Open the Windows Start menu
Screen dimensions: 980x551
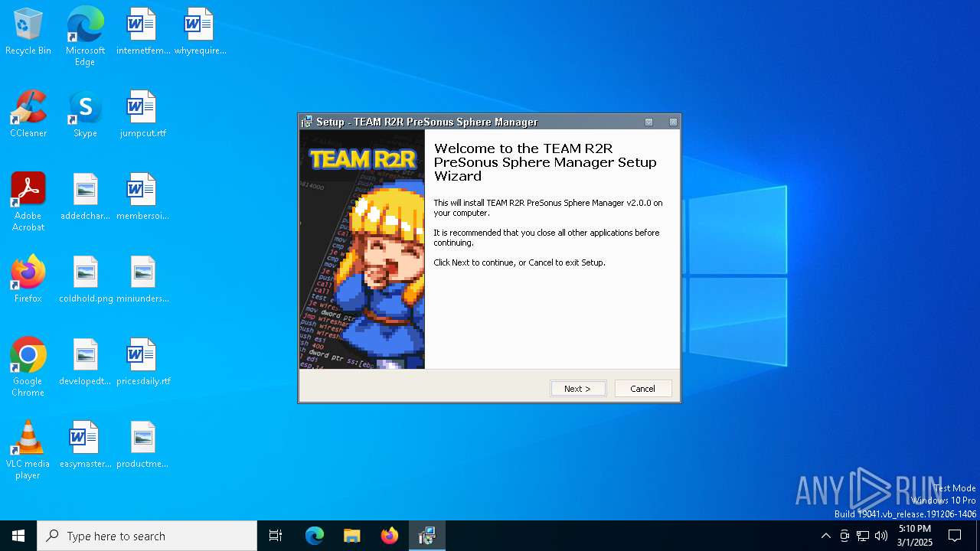(18, 536)
